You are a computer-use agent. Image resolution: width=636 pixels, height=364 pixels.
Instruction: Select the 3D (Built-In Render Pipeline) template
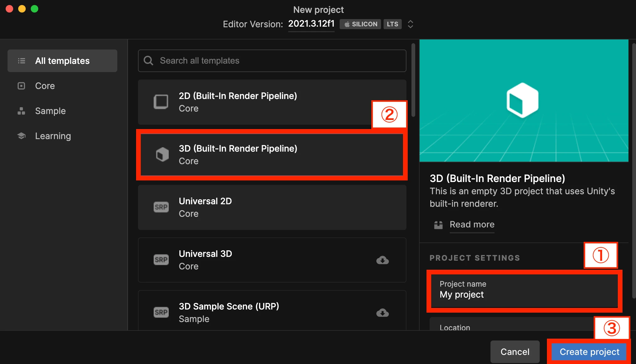click(272, 155)
